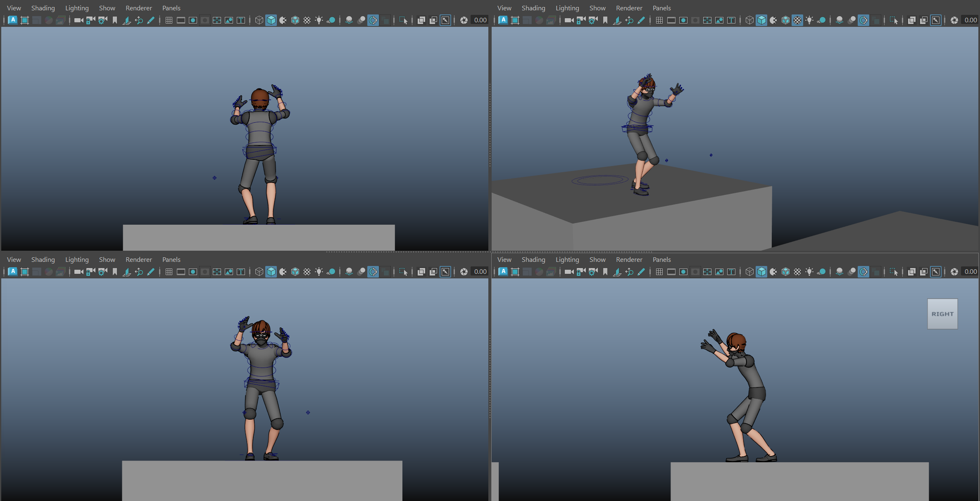The width and height of the screenshot is (980, 501).
Task: Open Lighting menu in perspective panel
Action: (567, 8)
